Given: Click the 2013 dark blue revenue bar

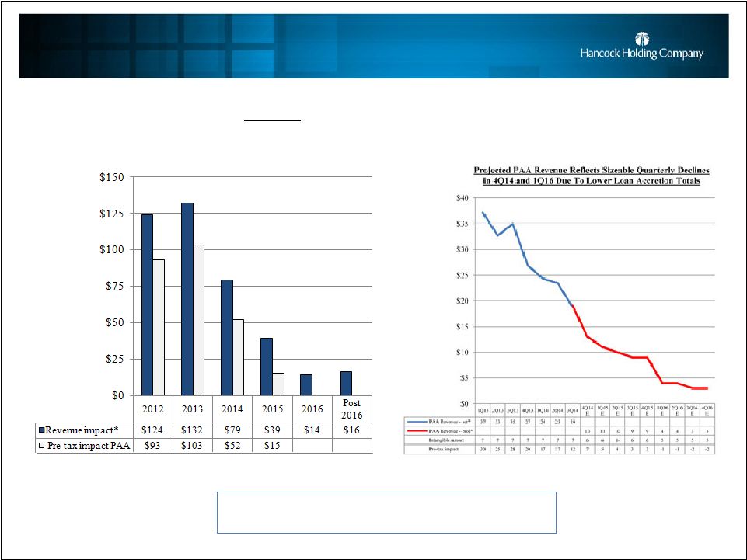Looking at the screenshot, I should tap(187, 298).
